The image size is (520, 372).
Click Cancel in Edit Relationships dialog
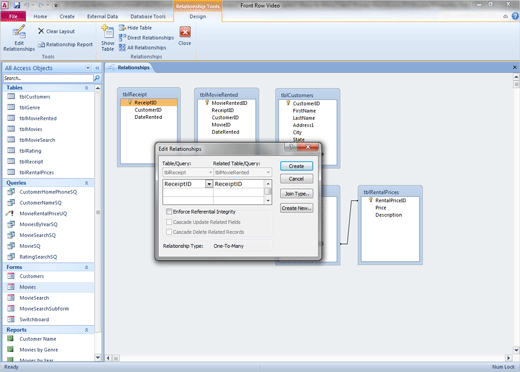point(296,179)
